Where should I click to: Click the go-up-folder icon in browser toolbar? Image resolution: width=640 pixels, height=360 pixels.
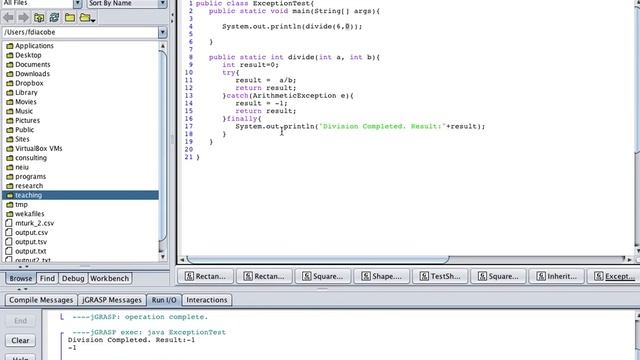pyautogui.click(x=39, y=18)
